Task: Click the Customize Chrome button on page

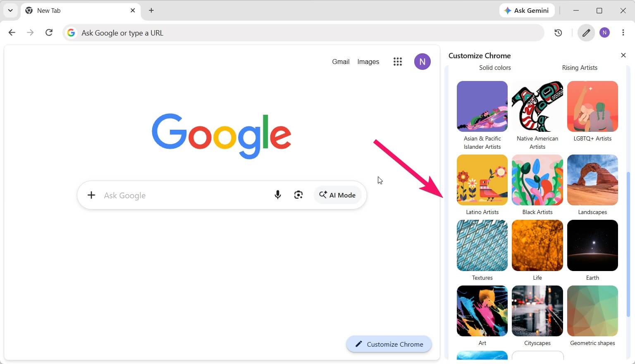Action: coord(389,344)
